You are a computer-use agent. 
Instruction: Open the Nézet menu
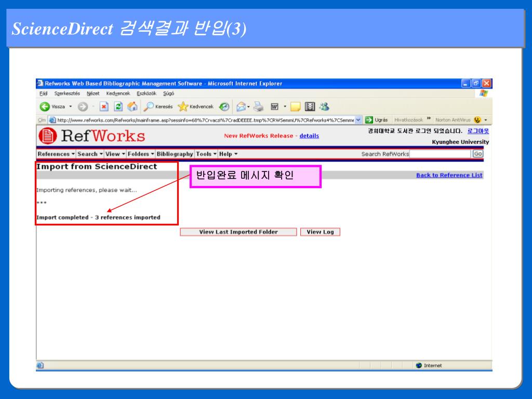pyautogui.click(x=93, y=94)
